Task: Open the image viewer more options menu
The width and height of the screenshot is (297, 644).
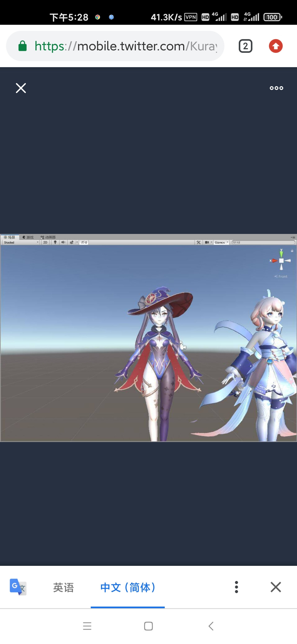Action: coord(276,88)
